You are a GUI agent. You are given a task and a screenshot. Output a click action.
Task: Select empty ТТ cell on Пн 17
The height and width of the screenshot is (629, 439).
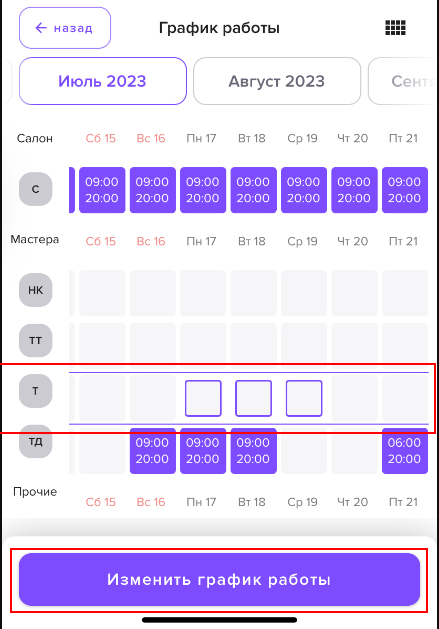click(x=203, y=344)
